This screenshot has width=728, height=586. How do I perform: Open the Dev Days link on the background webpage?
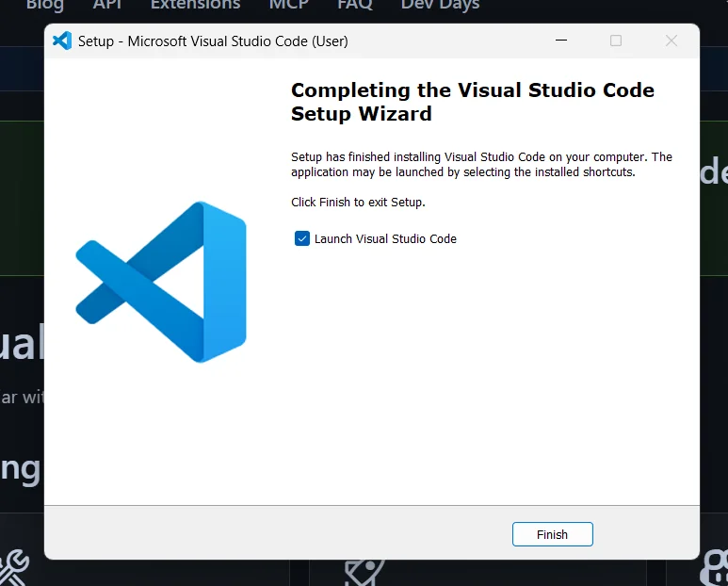pos(440,5)
